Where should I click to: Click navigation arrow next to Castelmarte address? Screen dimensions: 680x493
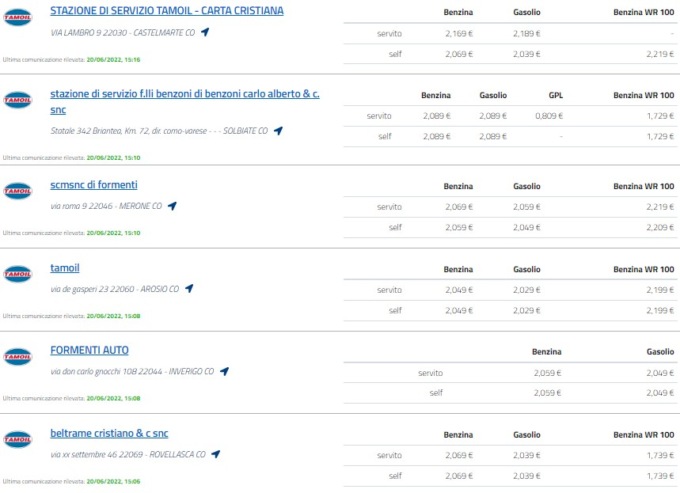(205, 32)
